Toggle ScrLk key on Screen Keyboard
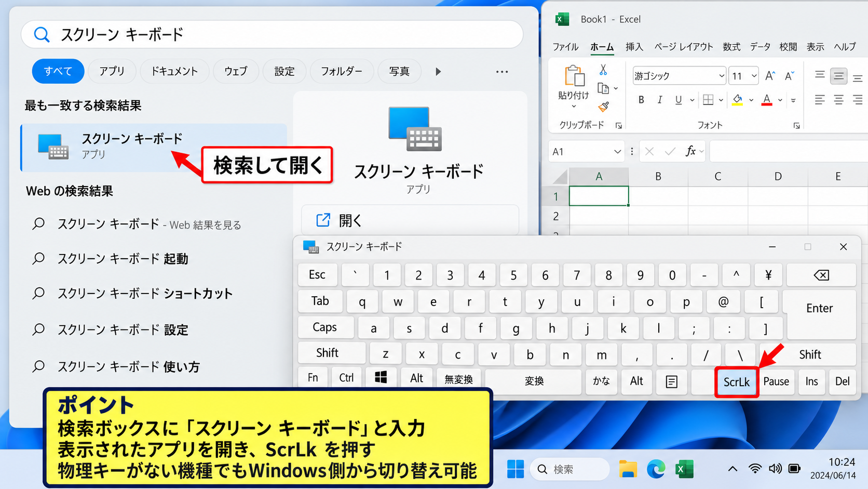 [736, 382]
